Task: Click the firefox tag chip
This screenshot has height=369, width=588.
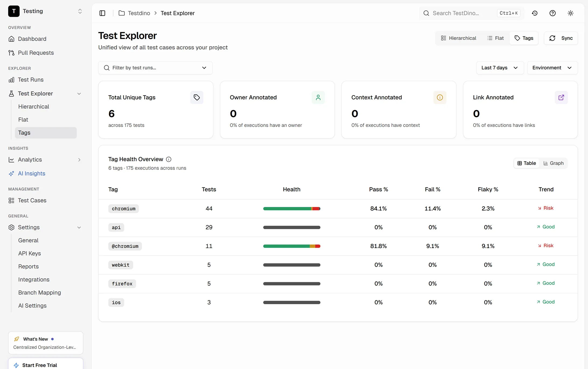Action: [122, 284]
